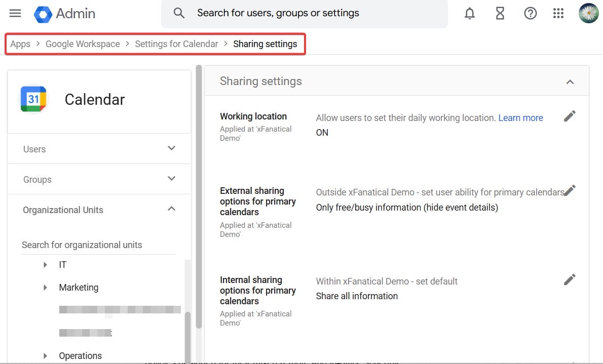The image size is (603, 364).
Task: Select the Operations organizational unit
Action: pyautogui.click(x=80, y=356)
